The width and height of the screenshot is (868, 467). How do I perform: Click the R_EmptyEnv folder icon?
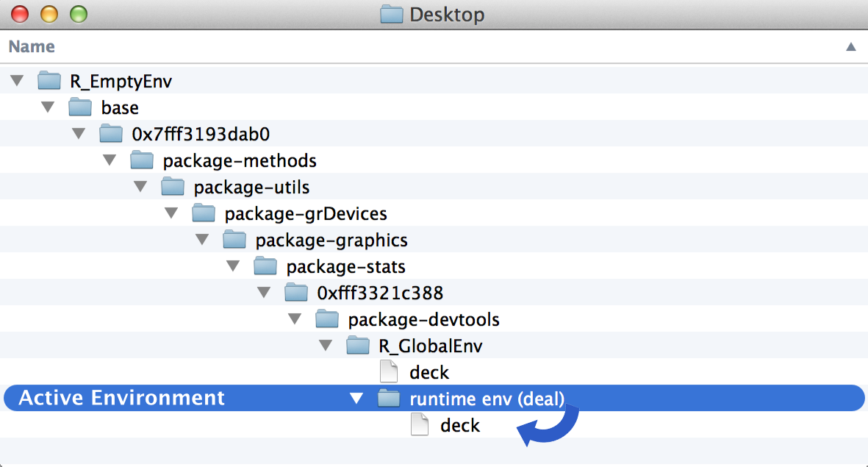49,81
